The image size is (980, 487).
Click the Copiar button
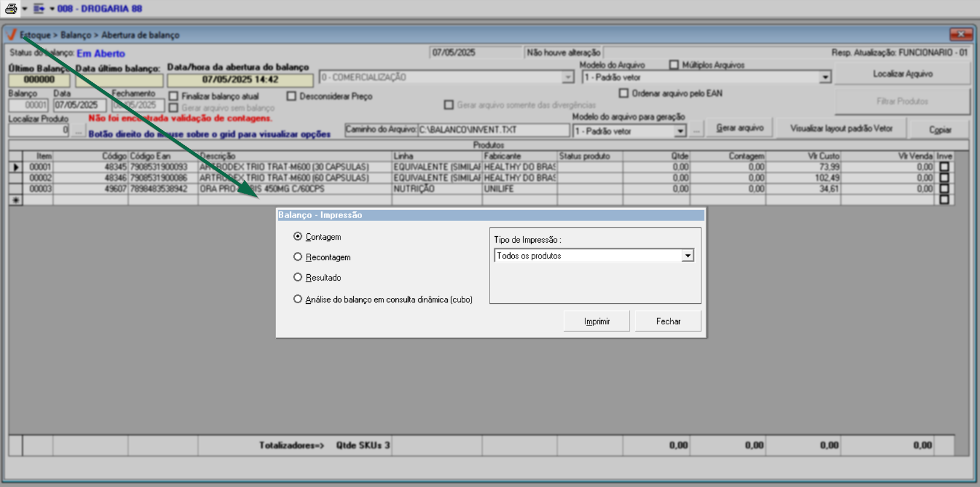click(x=940, y=129)
